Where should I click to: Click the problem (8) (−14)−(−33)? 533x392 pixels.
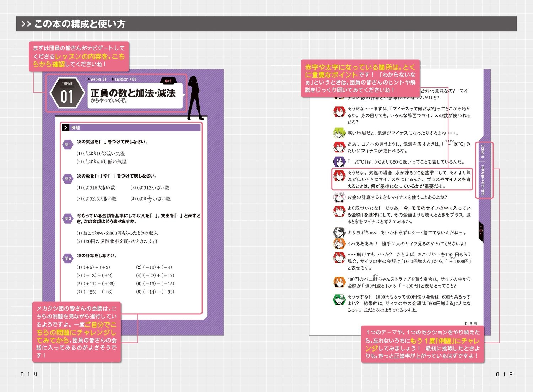pyautogui.click(x=155, y=292)
